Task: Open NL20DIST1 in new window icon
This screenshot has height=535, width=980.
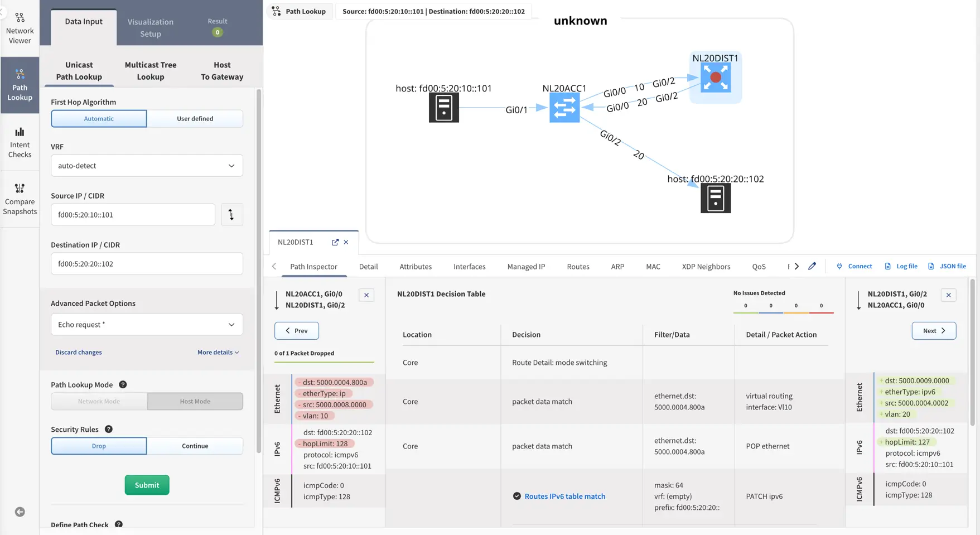Action: [x=335, y=242]
